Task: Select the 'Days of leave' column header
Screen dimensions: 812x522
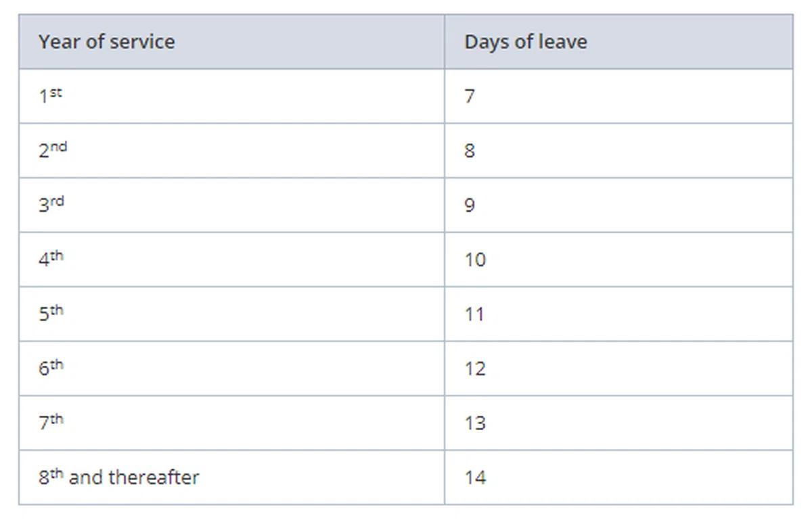Action: (525, 42)
